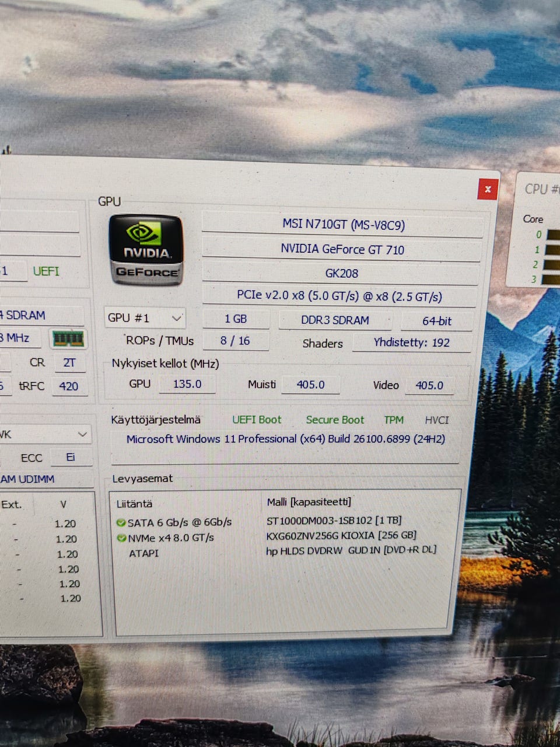Click the NVIDIA GeForce GT 710 field

tap(342, 249)
